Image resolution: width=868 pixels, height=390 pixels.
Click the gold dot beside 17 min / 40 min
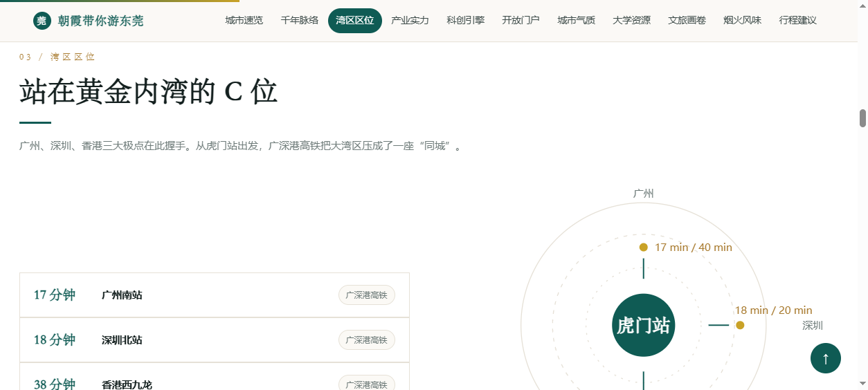click(644, 248)
